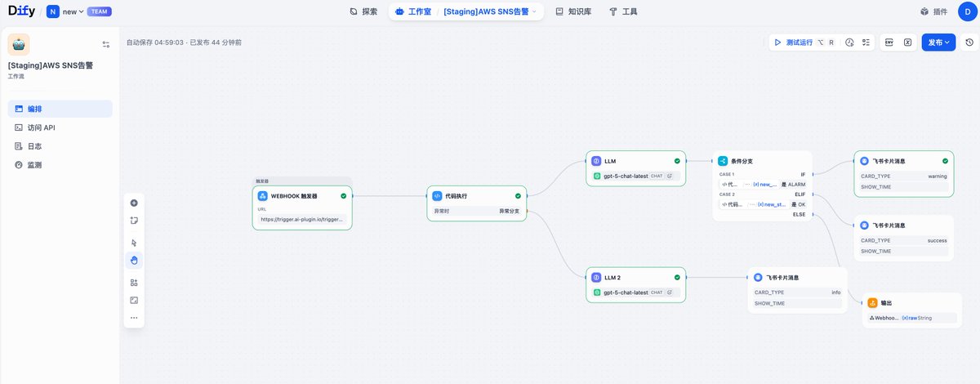Select the WEBHOOK 触发器 node

302,208
